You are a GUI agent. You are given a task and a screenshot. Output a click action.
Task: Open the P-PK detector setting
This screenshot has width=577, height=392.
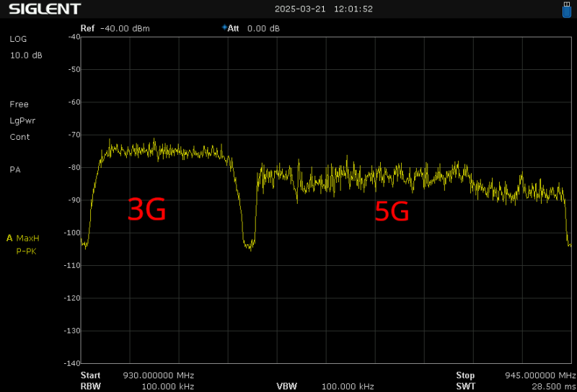click(x=28, y=252)
